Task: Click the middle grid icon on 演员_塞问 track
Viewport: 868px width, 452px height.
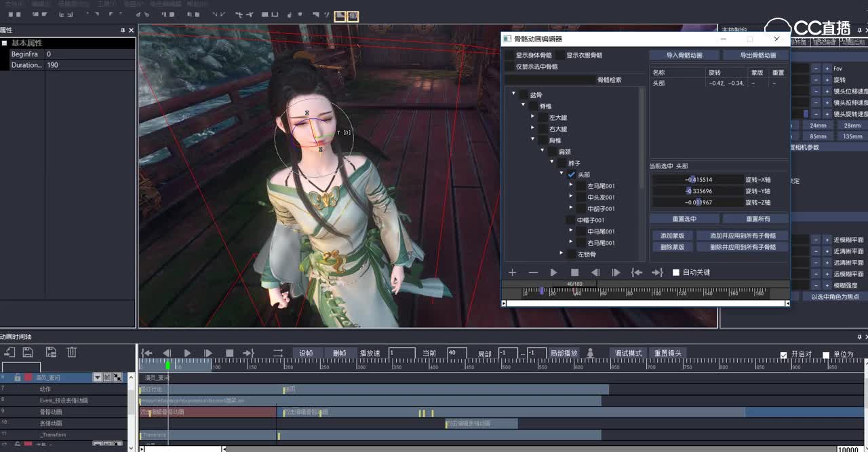Action: click(107, 377)
